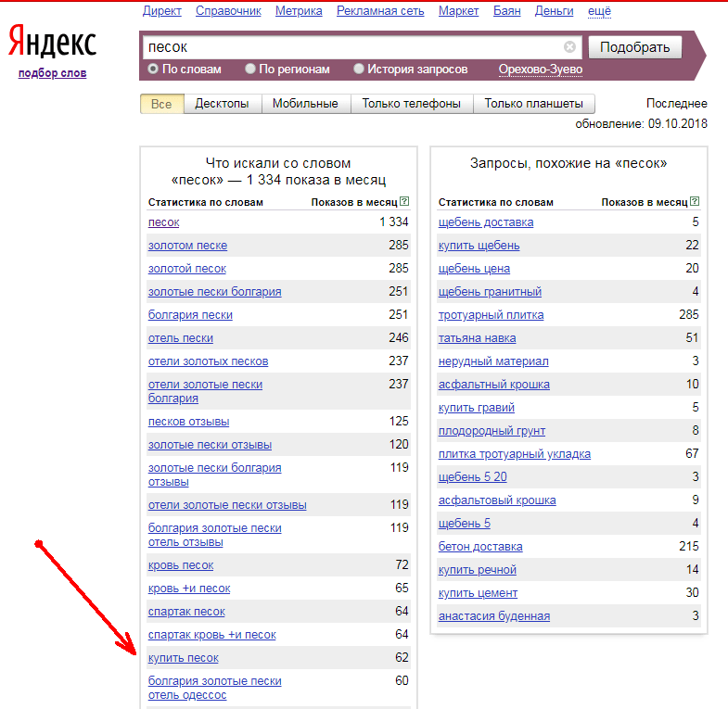This screenshot has height=709, width=728.
Task: Open the 'песок' keyword link
Action: (x=163, y=222)
